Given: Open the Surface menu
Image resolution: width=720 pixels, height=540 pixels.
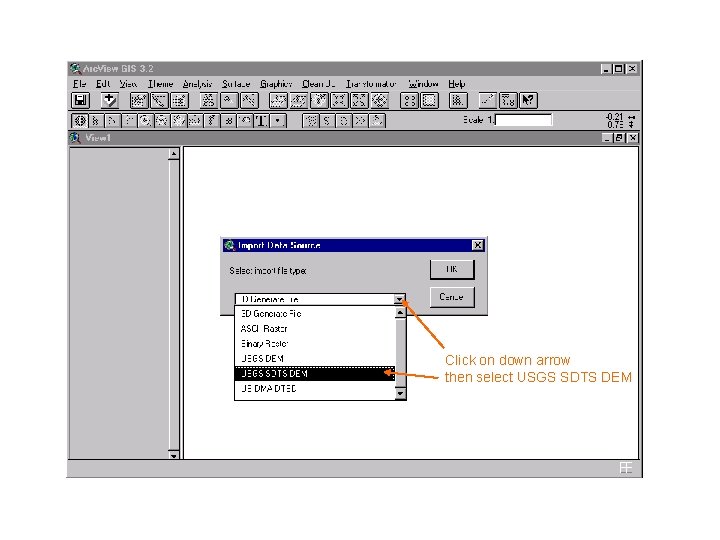Looking at the screenshot, I should 236,84.
